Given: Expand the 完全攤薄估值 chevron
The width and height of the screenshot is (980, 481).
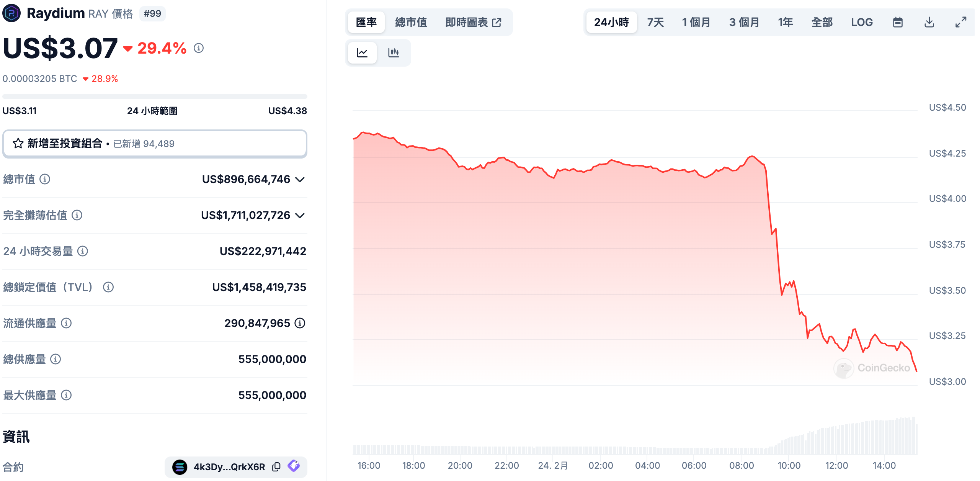Looking at the screenshot, I should click(301, 215).
